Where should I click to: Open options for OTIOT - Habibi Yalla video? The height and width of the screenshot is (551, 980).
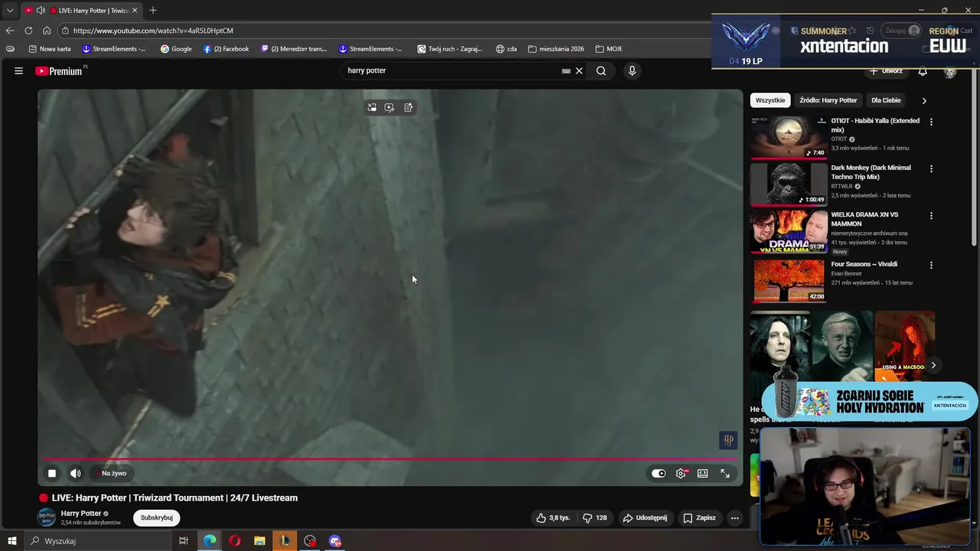click(x=931, y=122)
